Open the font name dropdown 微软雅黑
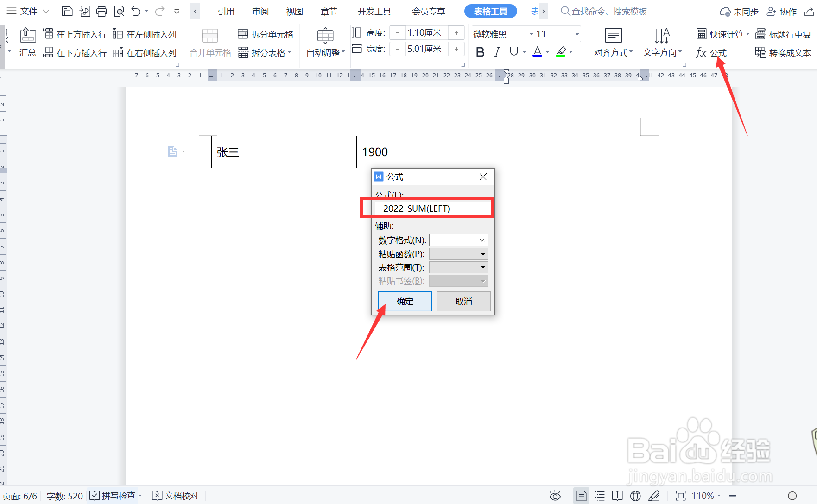Image resolution: width=817 pixels, height=504 pixels. coord(531,34)
